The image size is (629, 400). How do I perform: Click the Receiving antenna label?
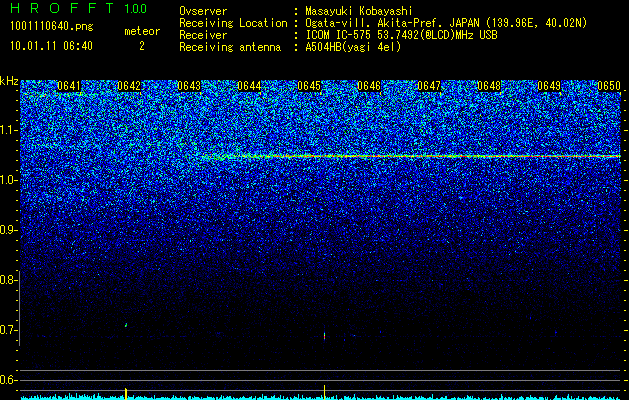[x=230, y=47]
